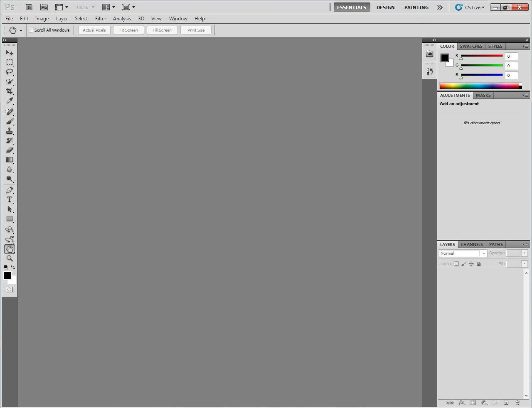Click the color spectrum ramp in Color panel
The width and height of the screenshot is (532, 408).
tap(480, 86)
